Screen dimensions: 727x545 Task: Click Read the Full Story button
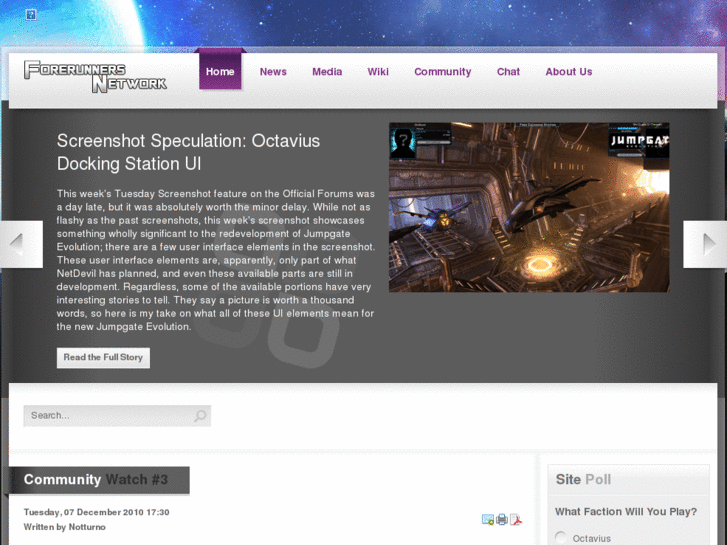click(x=103, y=358)
